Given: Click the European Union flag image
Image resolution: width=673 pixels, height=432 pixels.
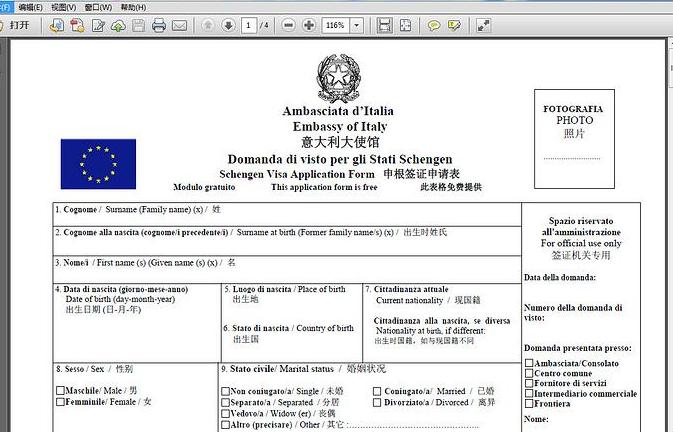Looking at the screenshot, I should pyautogui.click(x=98, y=164).
